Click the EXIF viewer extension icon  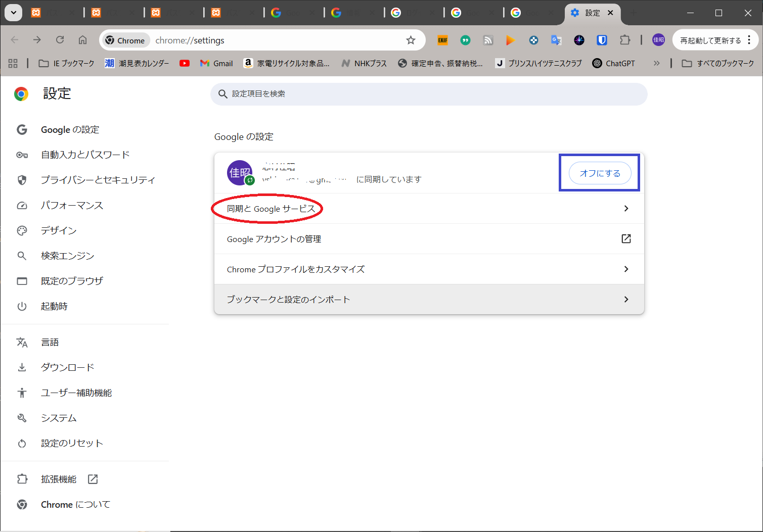[x=442, y=40]
